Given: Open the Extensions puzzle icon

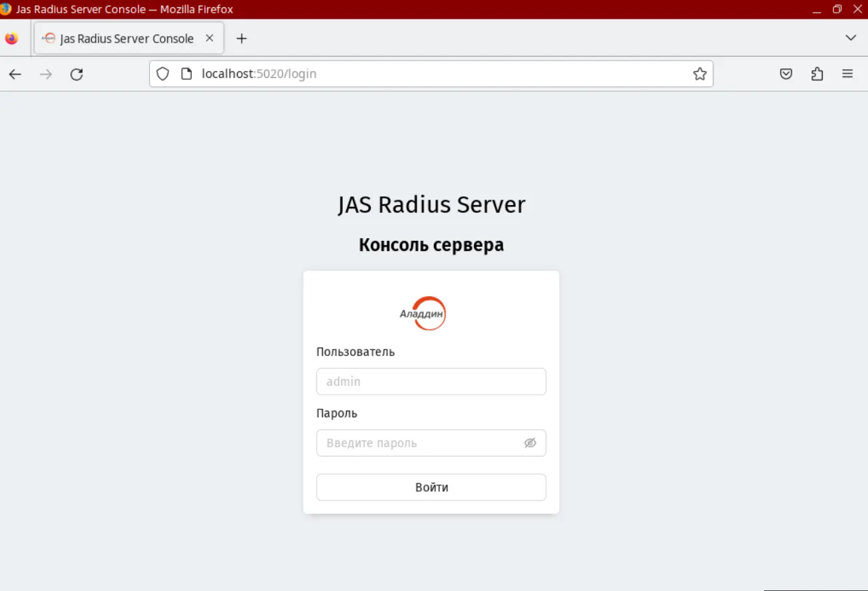Looking at the screenshot, I should 817,74.
